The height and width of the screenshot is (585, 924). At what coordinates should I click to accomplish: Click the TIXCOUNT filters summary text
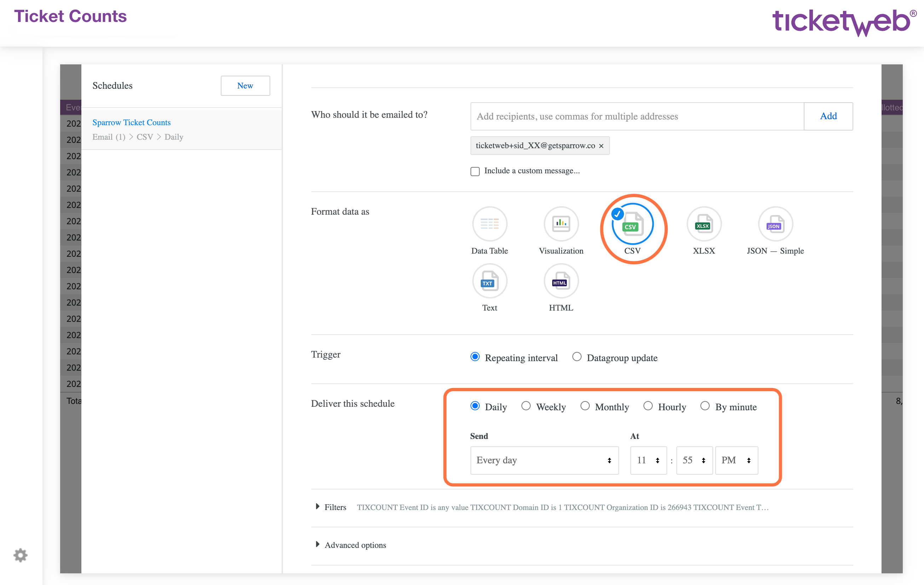[562, 507]
